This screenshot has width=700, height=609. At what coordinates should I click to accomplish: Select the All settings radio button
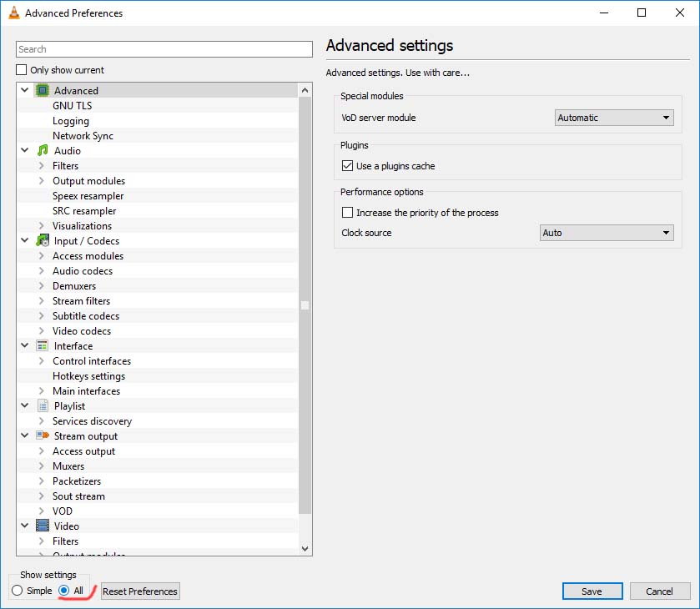[64, 591]
